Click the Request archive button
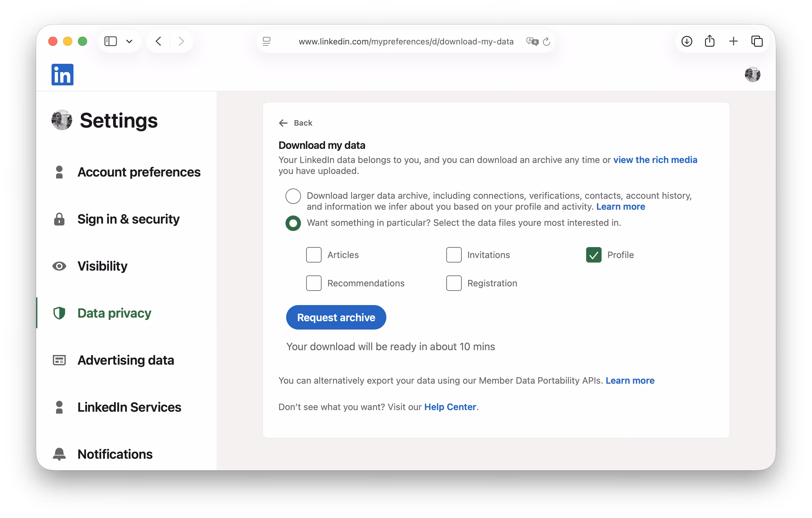This screenshot has height=518, width=812. tap(336, 318)
